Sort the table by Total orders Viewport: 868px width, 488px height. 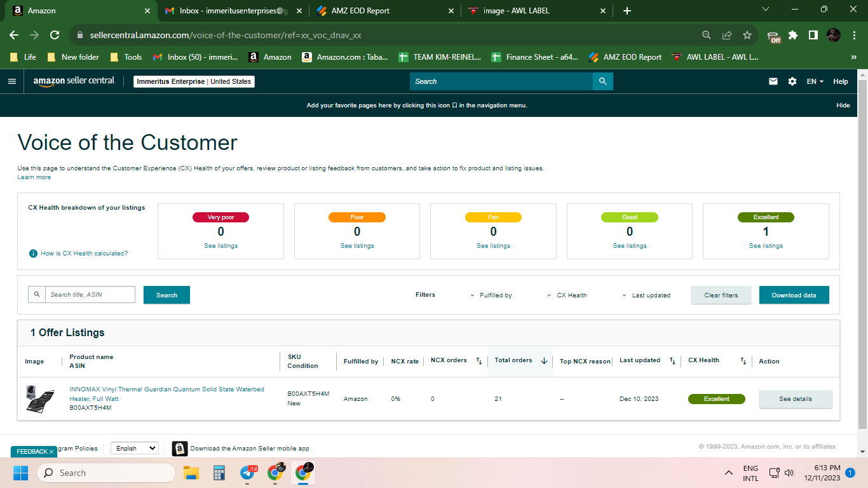click(544, 361)
